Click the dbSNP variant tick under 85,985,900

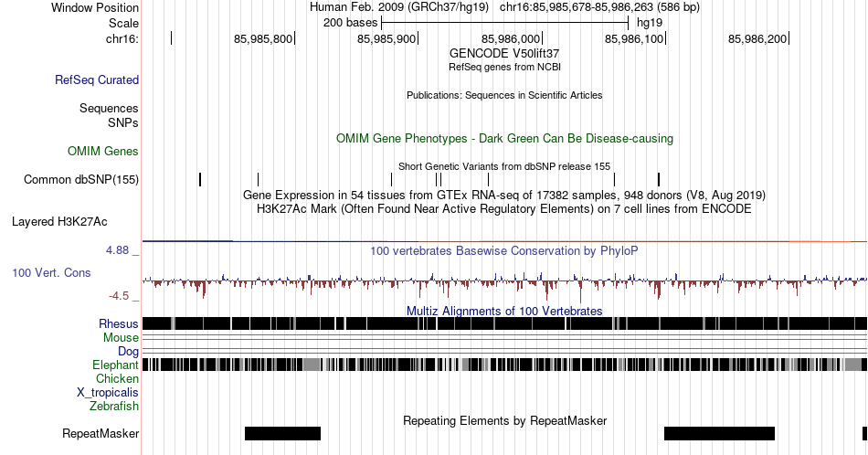(x=391, y=179)
